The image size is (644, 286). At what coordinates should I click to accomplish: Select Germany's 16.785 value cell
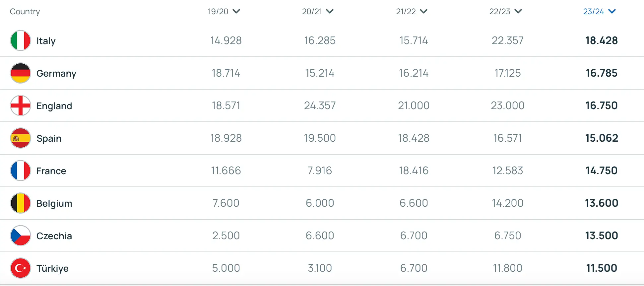601,73
